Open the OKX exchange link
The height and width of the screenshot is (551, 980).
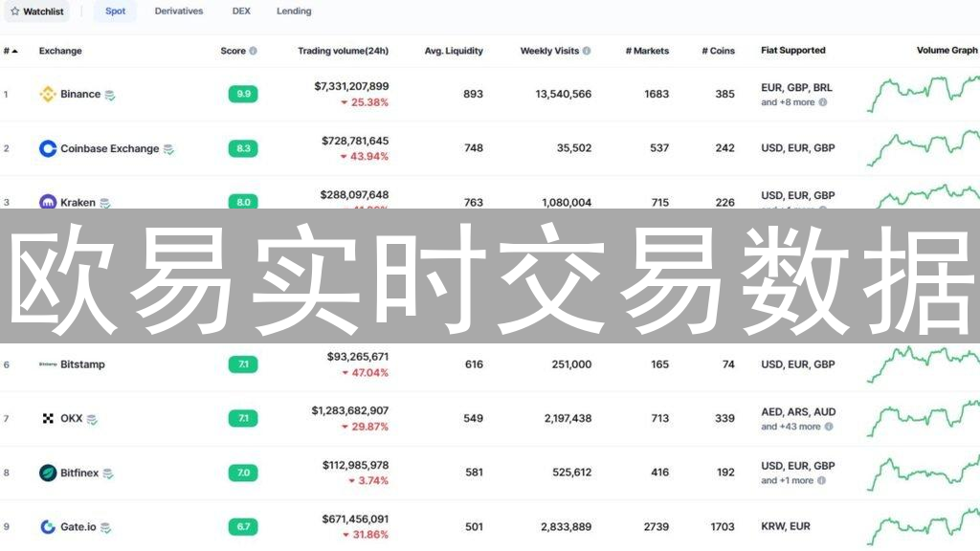pos(71,419)
